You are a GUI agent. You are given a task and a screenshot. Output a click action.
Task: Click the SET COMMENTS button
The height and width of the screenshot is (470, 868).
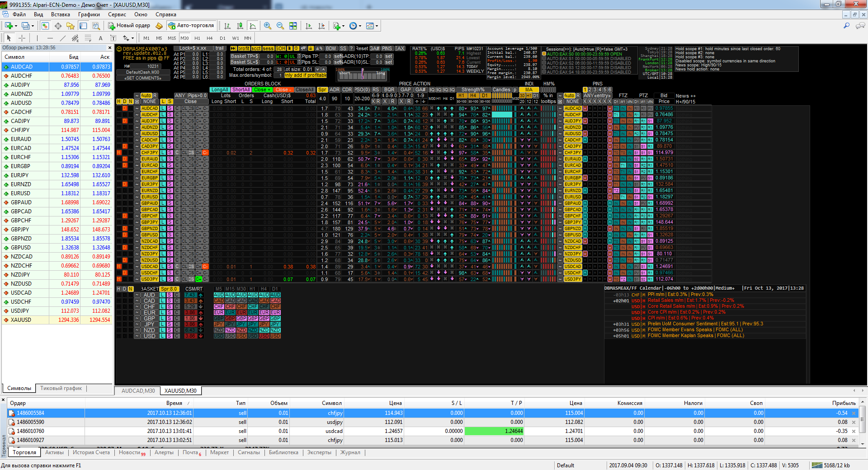(143, 78)
